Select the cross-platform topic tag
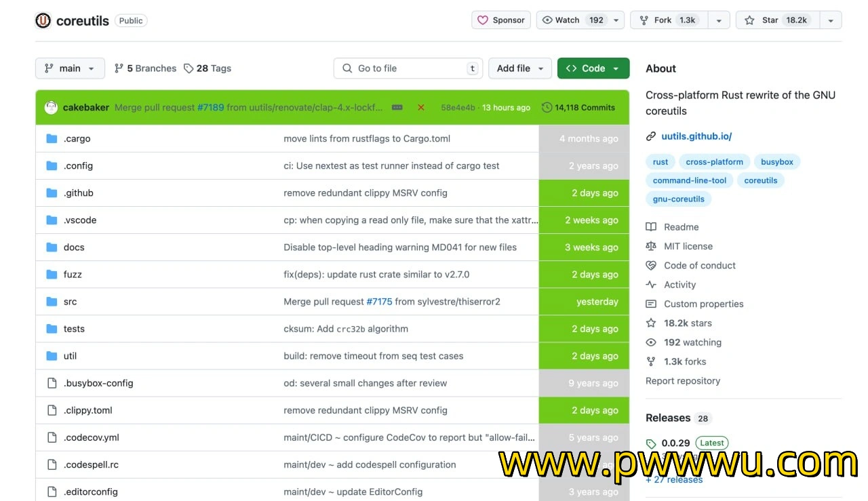This screenshot has height=501, width=868. pyautogui.click(x=715, y=161)
